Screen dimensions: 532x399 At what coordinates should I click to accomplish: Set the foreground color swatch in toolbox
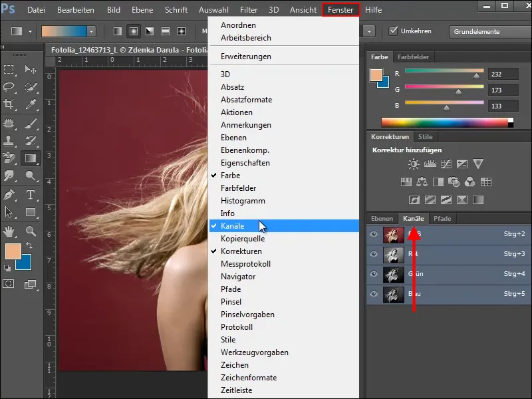pyautogui.click(x=13, y=251)
